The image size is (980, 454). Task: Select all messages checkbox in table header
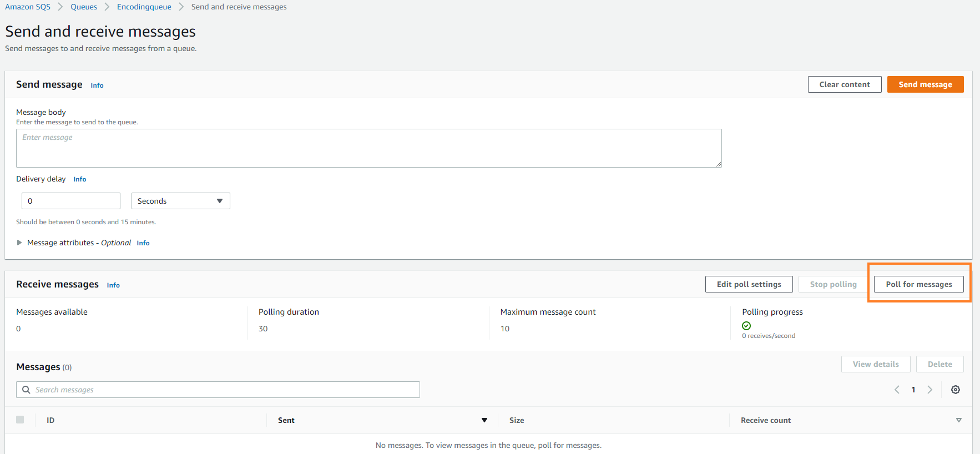(20, 420)
